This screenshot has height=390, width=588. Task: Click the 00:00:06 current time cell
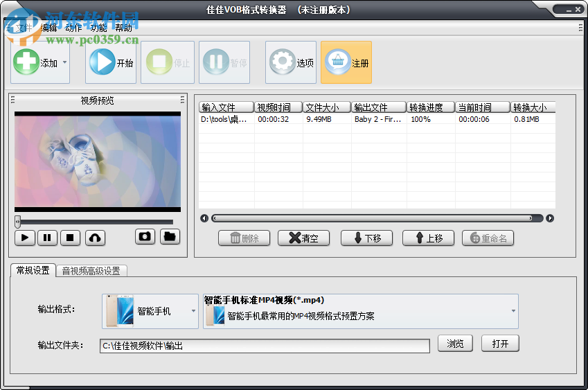click(x=474, y=119)
